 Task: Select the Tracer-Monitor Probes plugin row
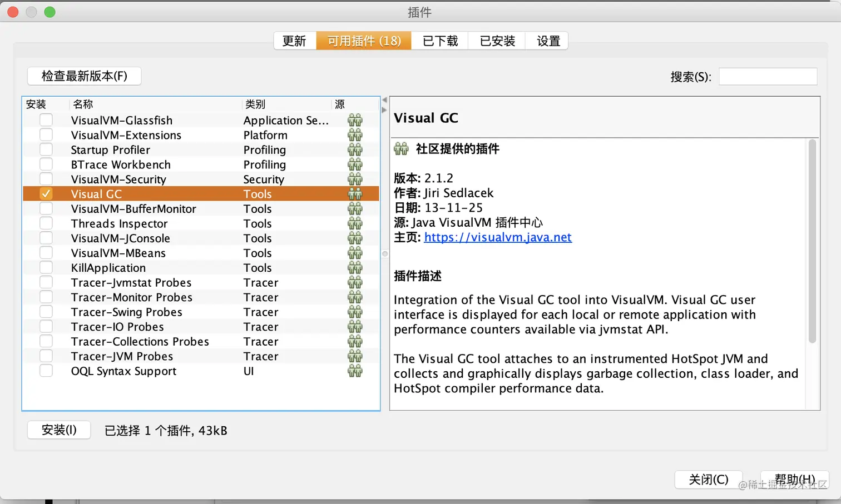click(201, 297)
